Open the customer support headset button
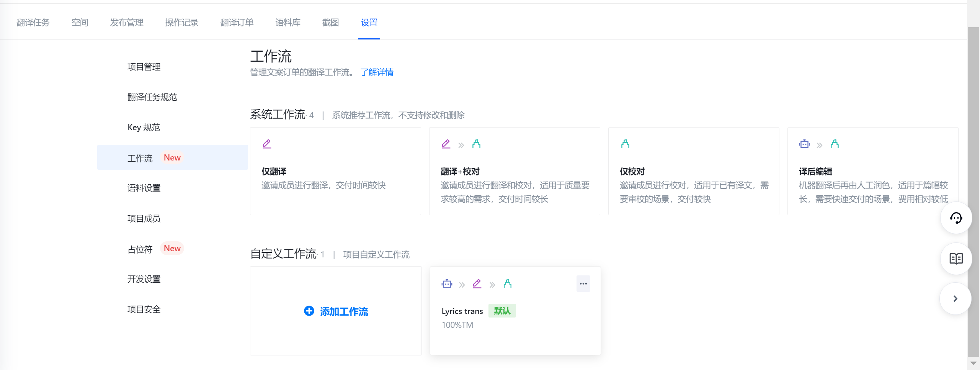Screen dimensions: 980x370 (x=956, y=218)
